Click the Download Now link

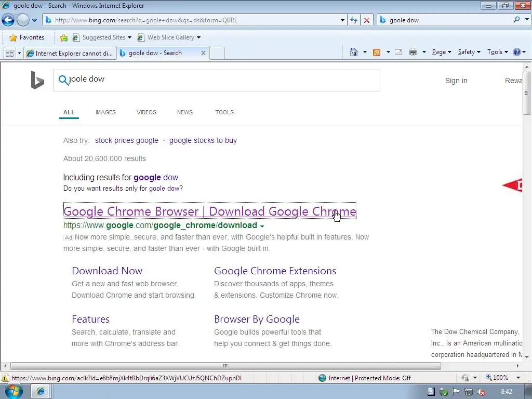coord(107,271)
